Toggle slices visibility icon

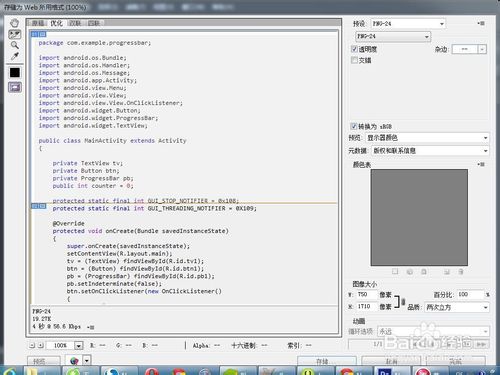[x=15, y=87]
